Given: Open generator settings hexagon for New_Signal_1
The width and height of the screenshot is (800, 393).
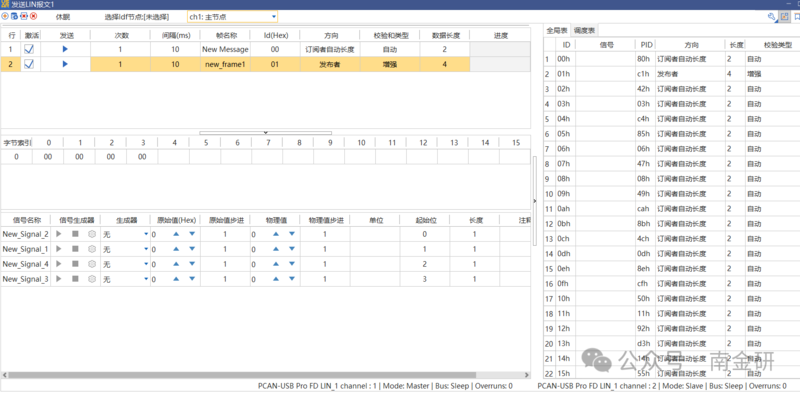Looking at the screenshot, I should coord(92,249).
